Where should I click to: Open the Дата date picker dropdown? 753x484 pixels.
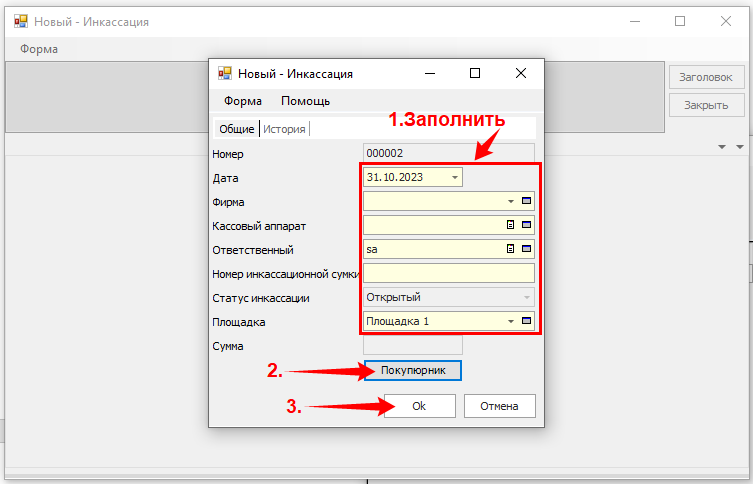(455, 177)
